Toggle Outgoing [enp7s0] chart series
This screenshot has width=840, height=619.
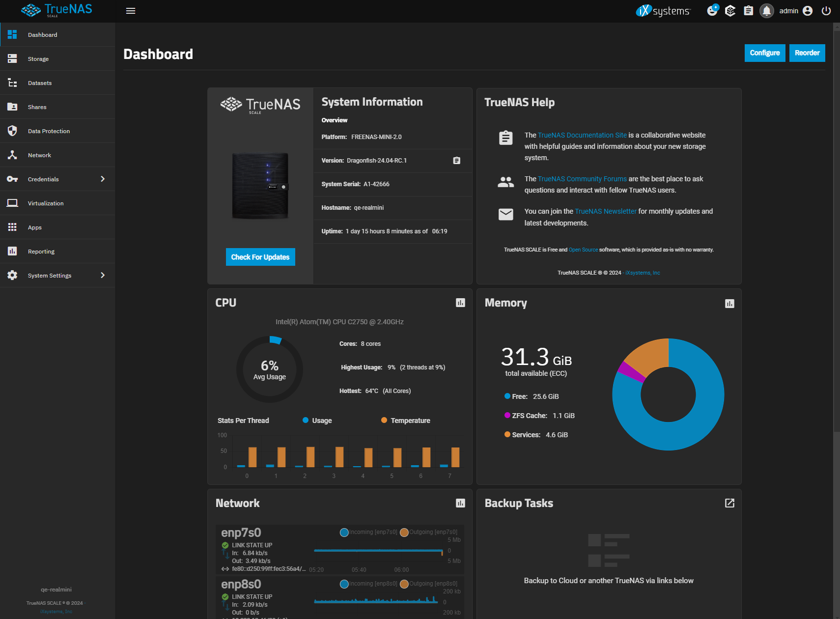428,532
